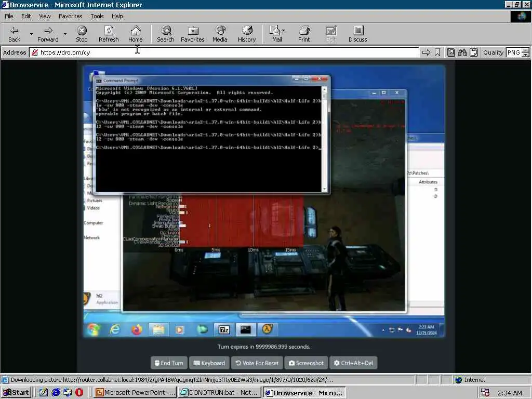Click the Command Prompt icon in remote taskbar
This screenshot has height=399, width=532.
pyautogui.click(x=245, y=329)
